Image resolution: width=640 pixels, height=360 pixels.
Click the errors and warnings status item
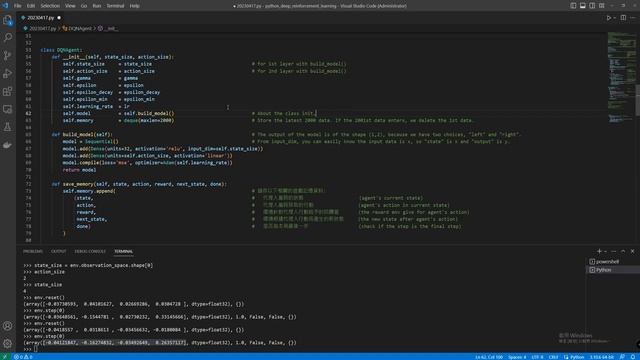[x=23, y=357]
